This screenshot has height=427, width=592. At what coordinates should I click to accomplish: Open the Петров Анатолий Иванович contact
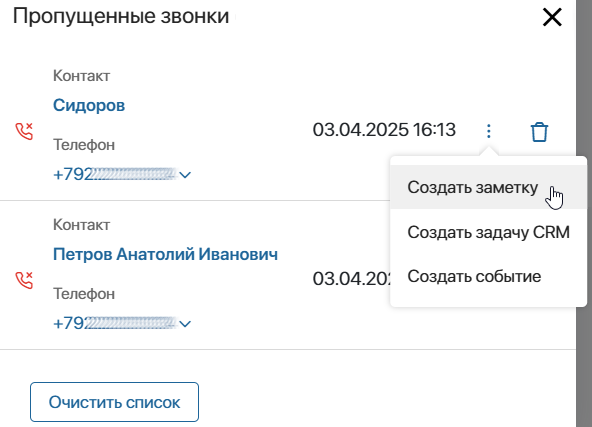pyautogui.click(x=165, y=254)
